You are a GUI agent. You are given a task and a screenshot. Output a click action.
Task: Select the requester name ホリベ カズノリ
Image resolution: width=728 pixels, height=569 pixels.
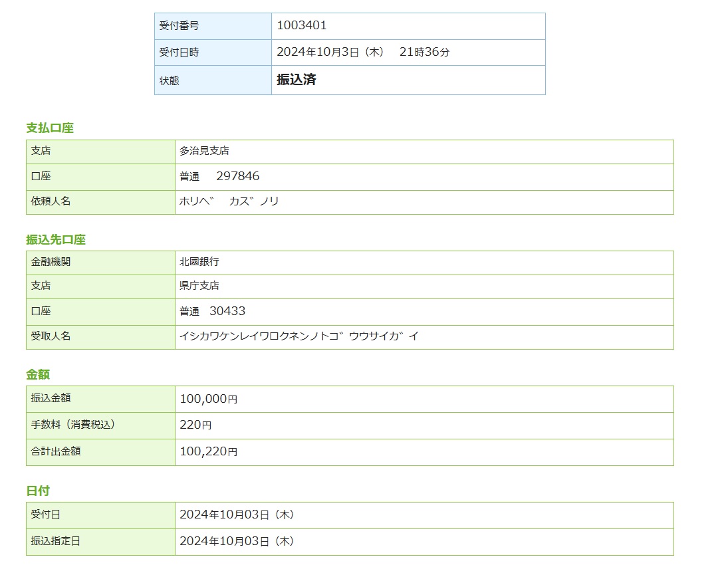pyautogui.click(x=229, y=201)
